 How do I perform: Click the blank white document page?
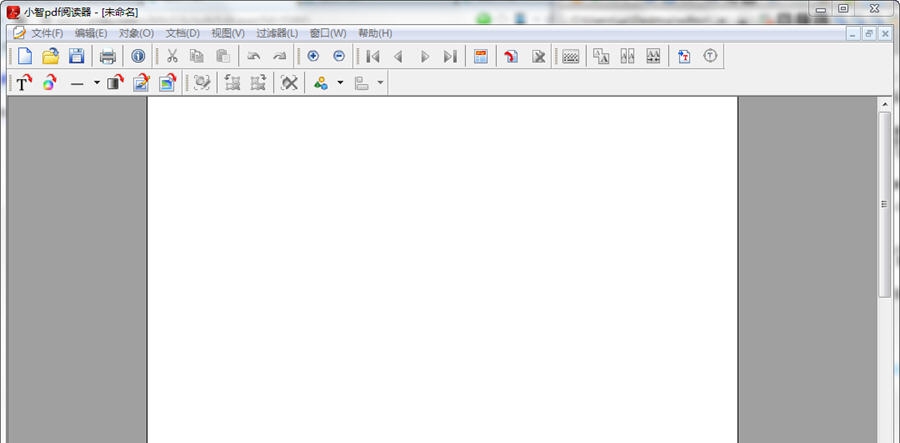point(442,270)
